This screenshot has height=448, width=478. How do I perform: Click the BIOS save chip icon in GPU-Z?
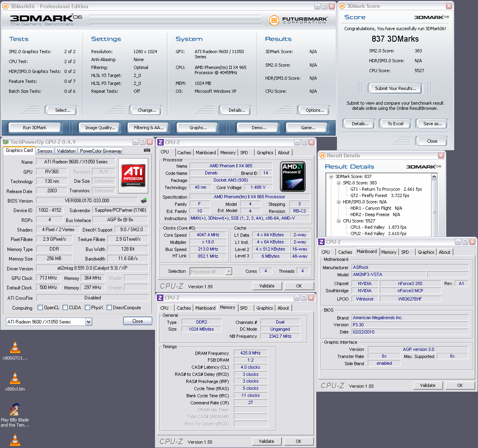pyautogui.click(x=144, y=201)
